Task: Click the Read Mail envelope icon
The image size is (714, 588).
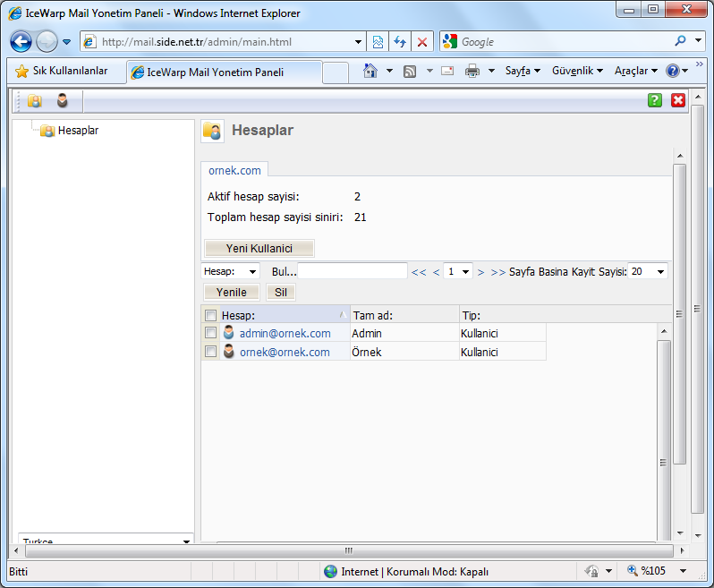Action: click(447, 71)
